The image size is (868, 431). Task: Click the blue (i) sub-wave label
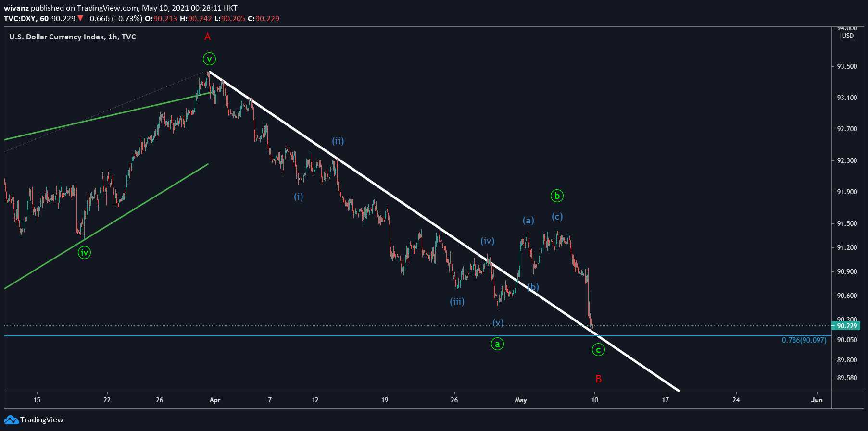click(299, 197)
